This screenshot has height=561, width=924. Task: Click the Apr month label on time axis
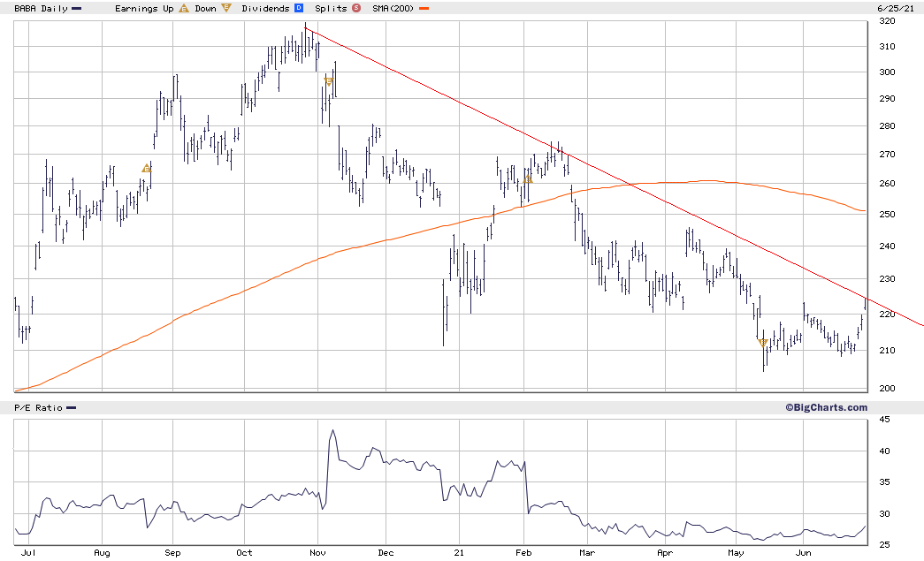(665, 553)
